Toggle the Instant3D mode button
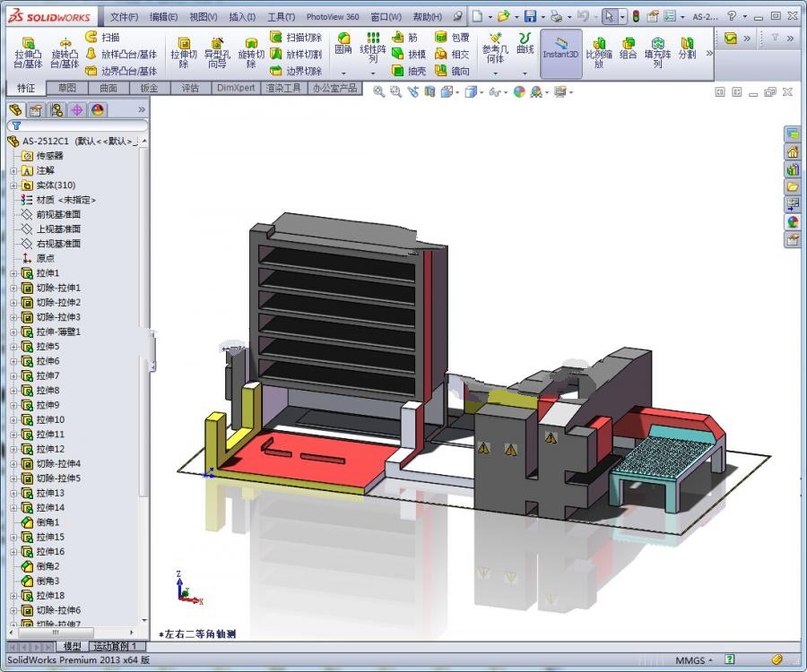807x672 pixels. point(561,53)
